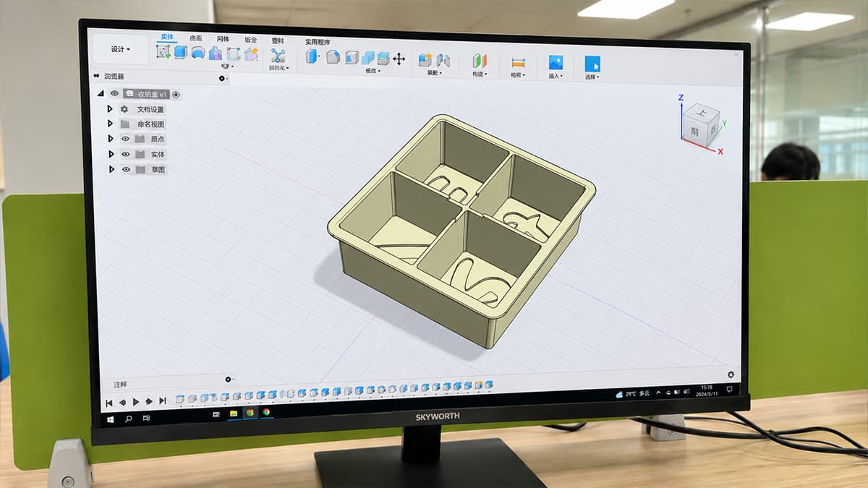Switch to the 实体 tab

coord(167,37)
